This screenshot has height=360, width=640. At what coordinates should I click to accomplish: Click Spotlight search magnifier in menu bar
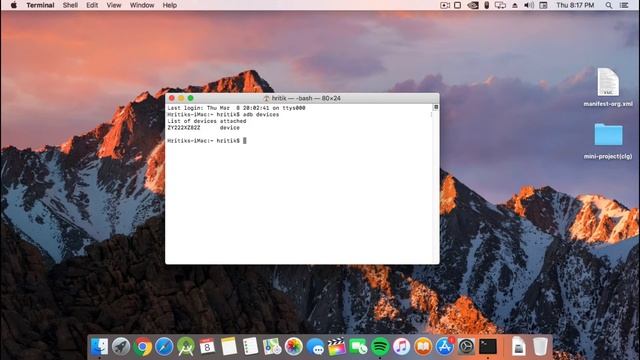[x=609, y=5]
